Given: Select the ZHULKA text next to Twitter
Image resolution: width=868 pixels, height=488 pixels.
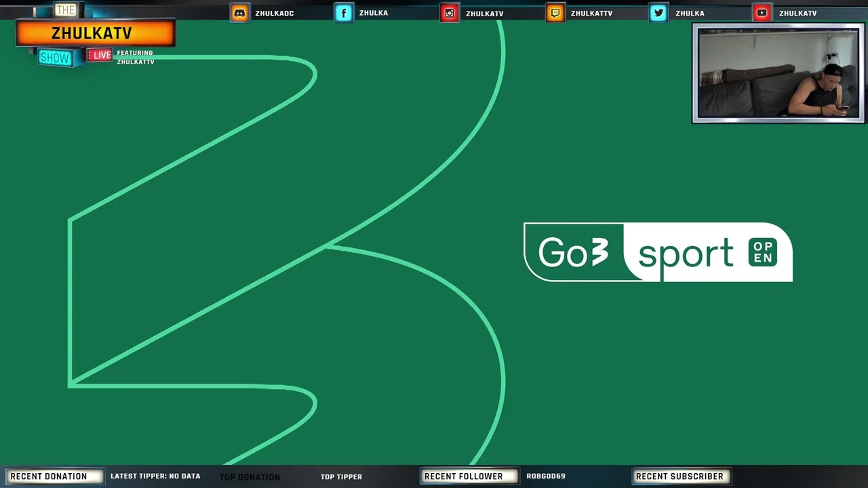Looking at the screenshot, I should click(x=690, y=14).
